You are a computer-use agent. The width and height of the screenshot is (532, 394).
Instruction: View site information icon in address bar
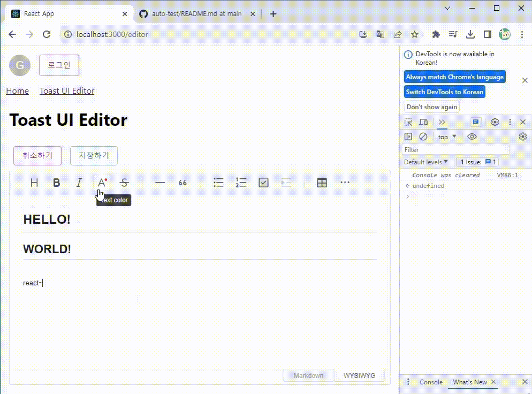click(68, 34)
